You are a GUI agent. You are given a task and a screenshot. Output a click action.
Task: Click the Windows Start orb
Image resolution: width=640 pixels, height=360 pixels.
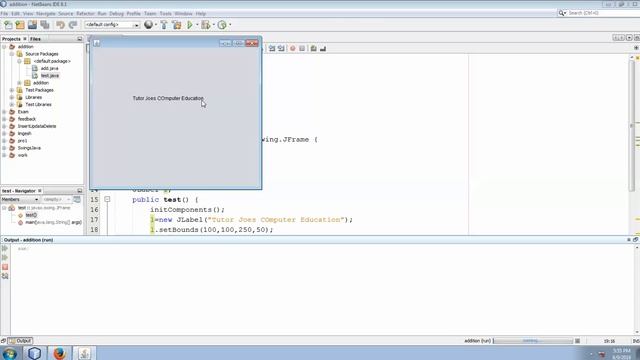point(10,353)
